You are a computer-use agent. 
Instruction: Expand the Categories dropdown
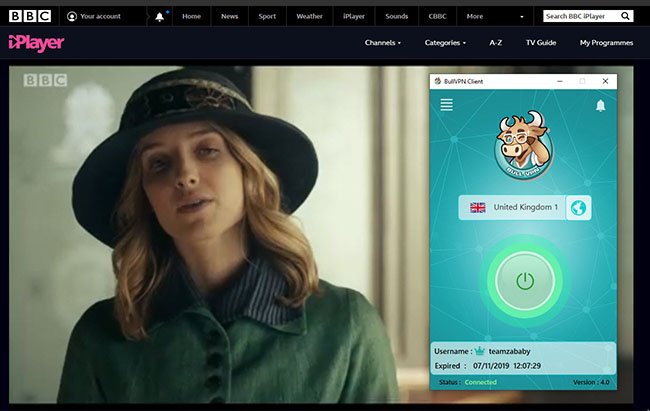445,43
